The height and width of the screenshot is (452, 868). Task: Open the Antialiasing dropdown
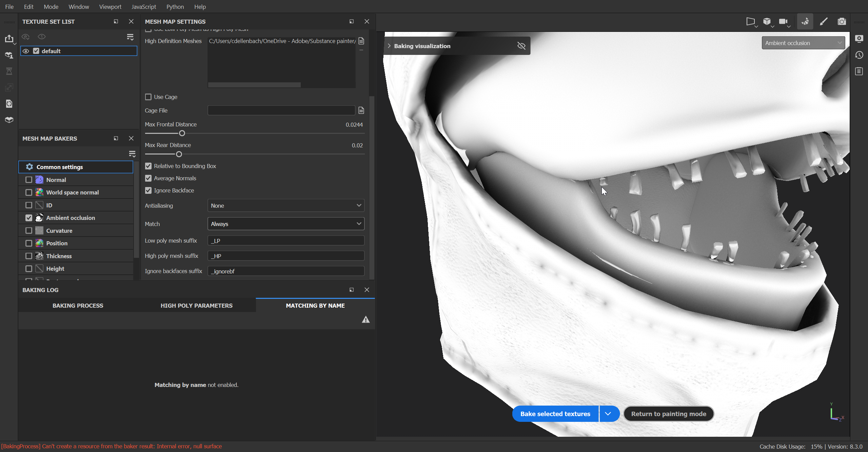[x=285, y=205]
